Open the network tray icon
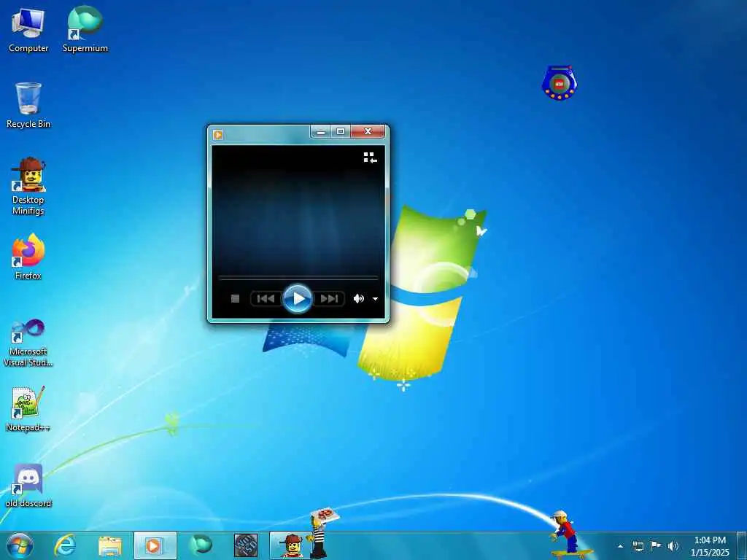 tap(638, 546)
